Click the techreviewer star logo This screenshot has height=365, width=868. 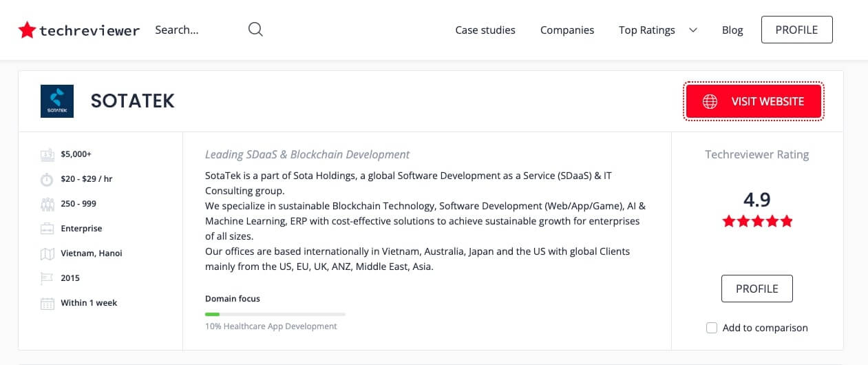pyautogui.click(x=27, y=30)
